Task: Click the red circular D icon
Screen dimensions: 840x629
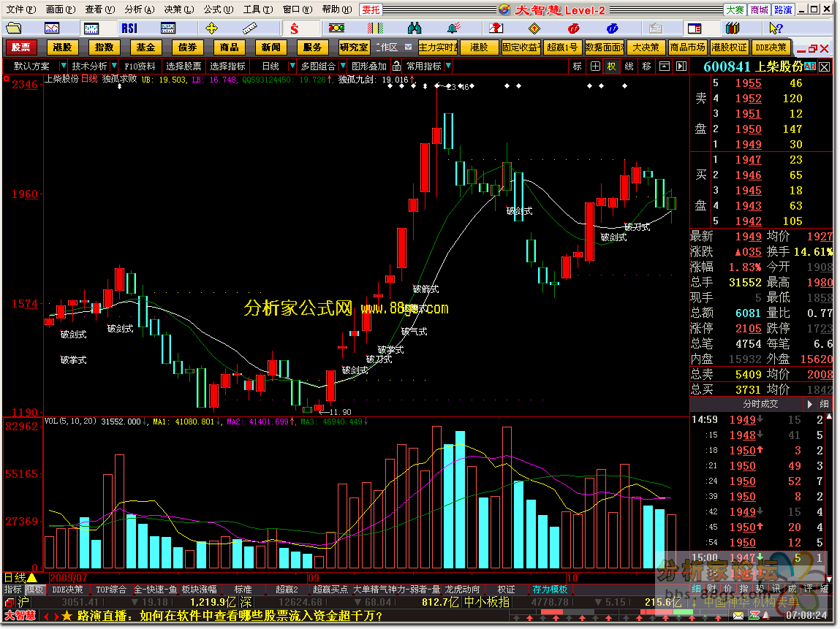Action: (x=573, y=28)
